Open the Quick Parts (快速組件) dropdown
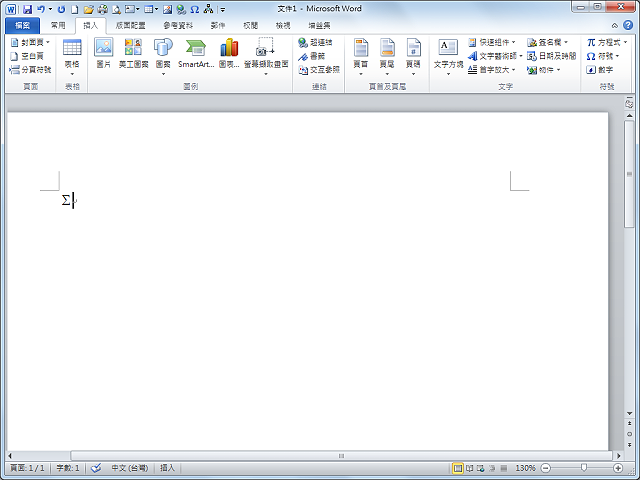 pos(491,42)
